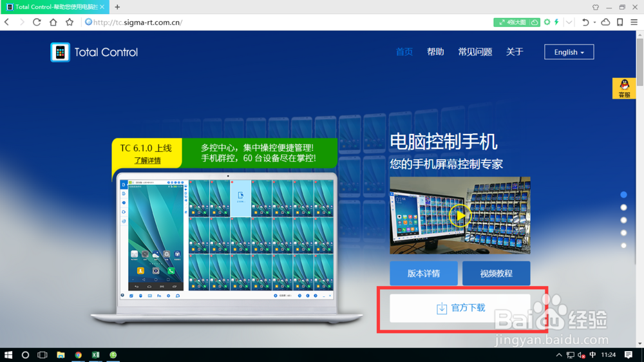
Task: Click the lightning bolt speed-mode icon
Action: (557, 22)
